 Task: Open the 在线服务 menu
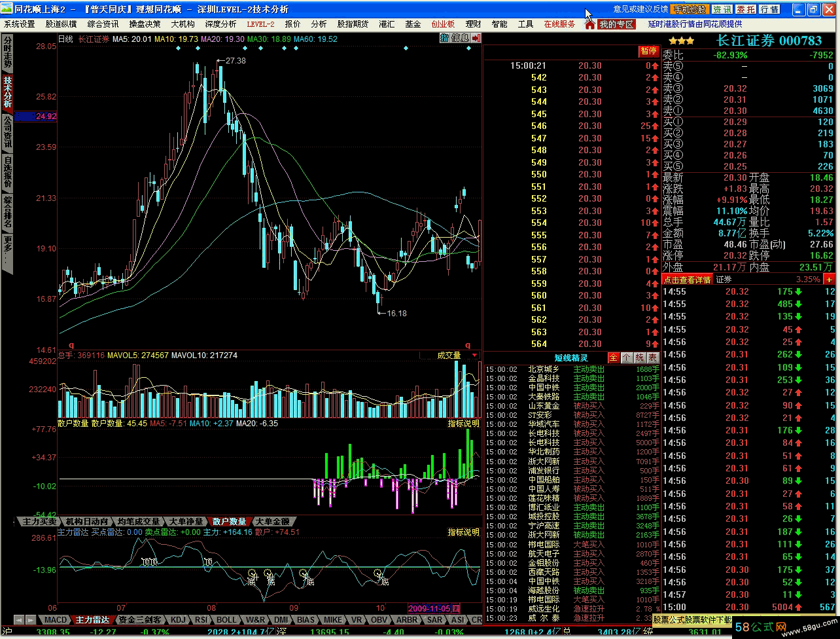[x=559, y=24]
